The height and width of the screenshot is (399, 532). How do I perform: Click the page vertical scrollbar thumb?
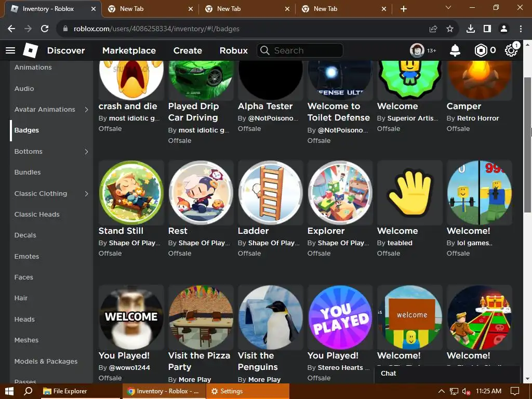coord(528,145)
